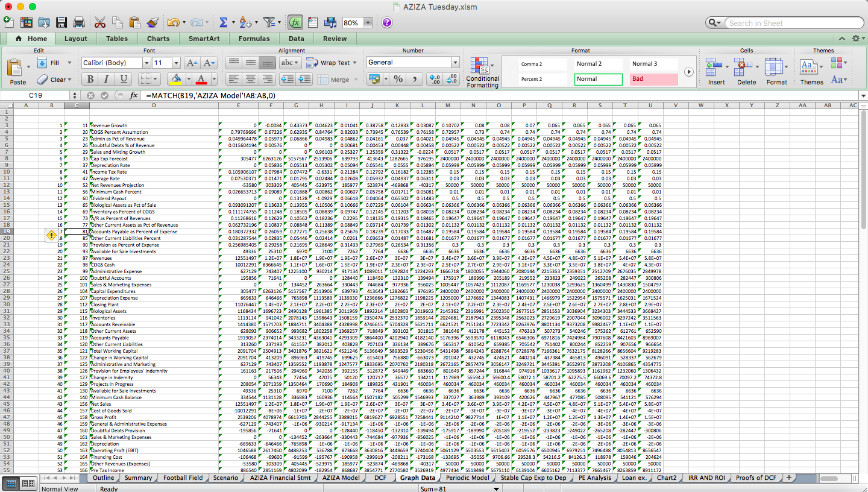Toggle bold formatting
The image size is (868, 492).
[x=89, y=79]
